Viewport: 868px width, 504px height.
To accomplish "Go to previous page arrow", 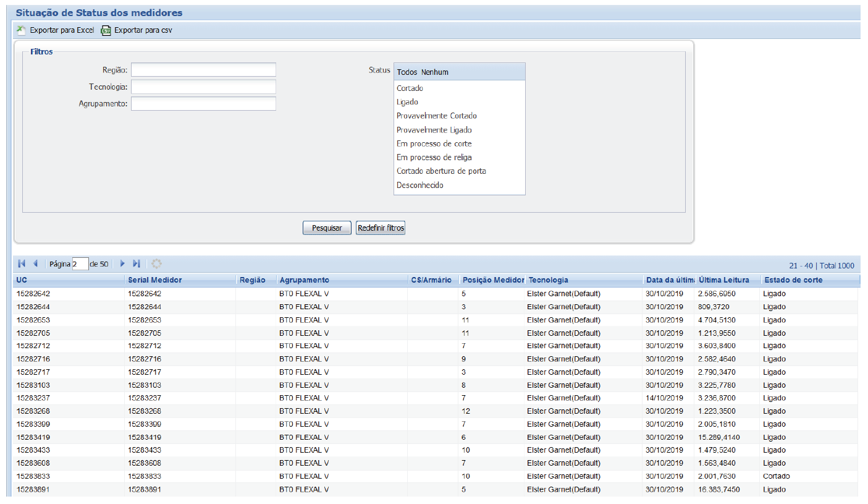I will 35,264.
